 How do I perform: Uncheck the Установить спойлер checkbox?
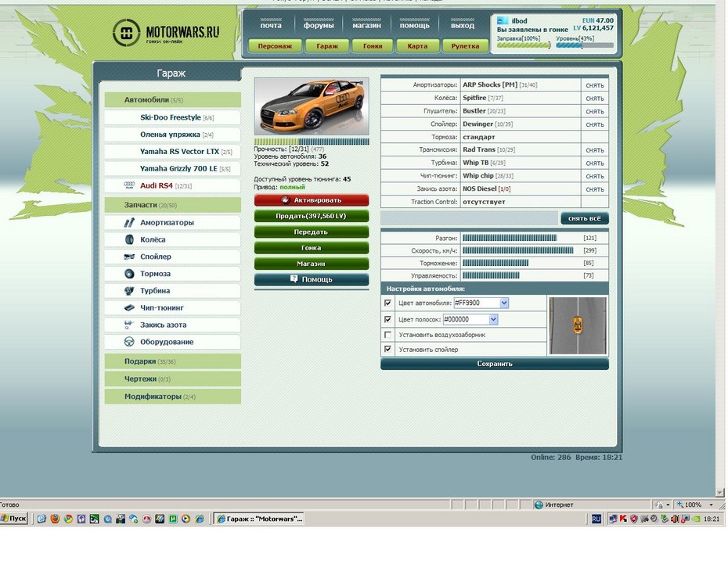click(x=388, y=349)
